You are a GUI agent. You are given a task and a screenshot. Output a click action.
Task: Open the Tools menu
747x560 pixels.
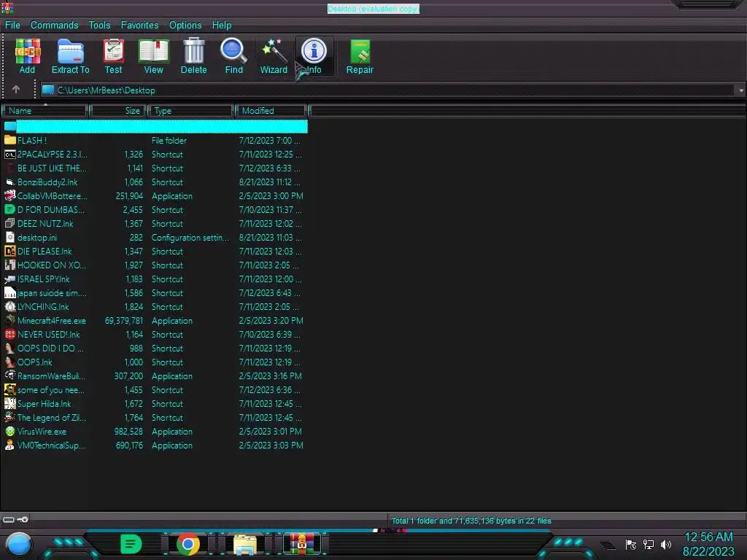[99, 26]
